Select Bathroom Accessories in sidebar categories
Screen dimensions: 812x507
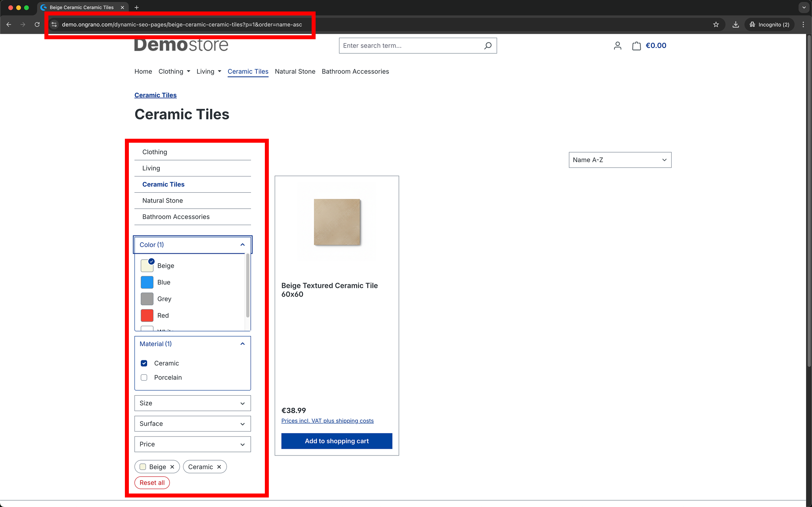tap(193, 217)
